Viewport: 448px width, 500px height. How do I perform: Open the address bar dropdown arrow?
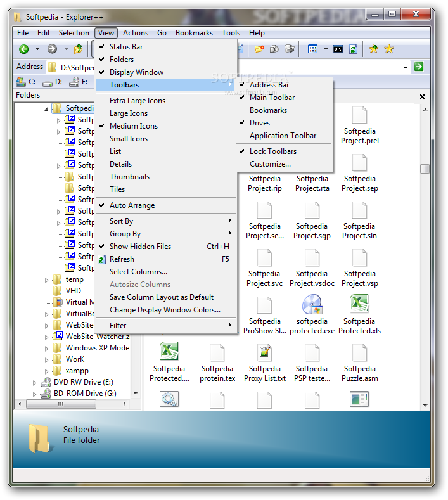click(406, 67)
